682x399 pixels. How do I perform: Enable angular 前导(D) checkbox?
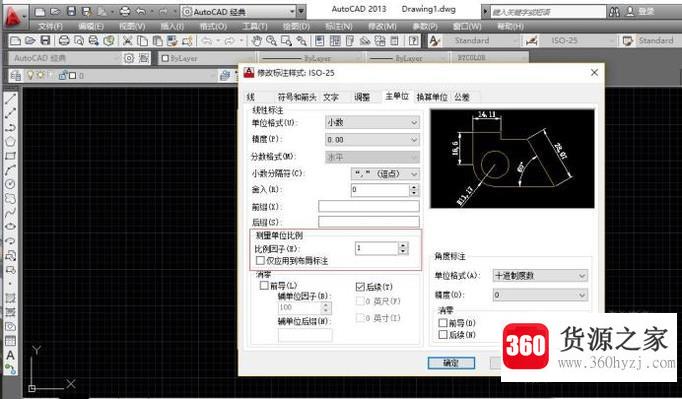click(443, 323)
